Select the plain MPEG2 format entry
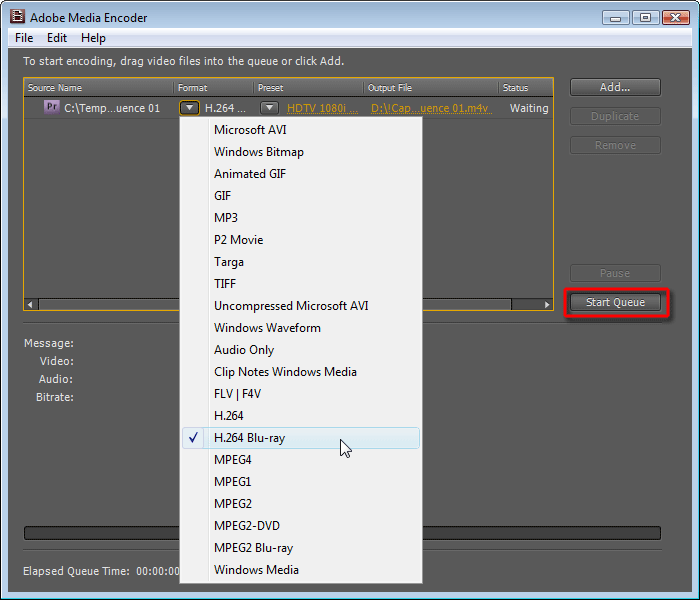This screenshot has height=600, width=700. [x=301, y=504]
